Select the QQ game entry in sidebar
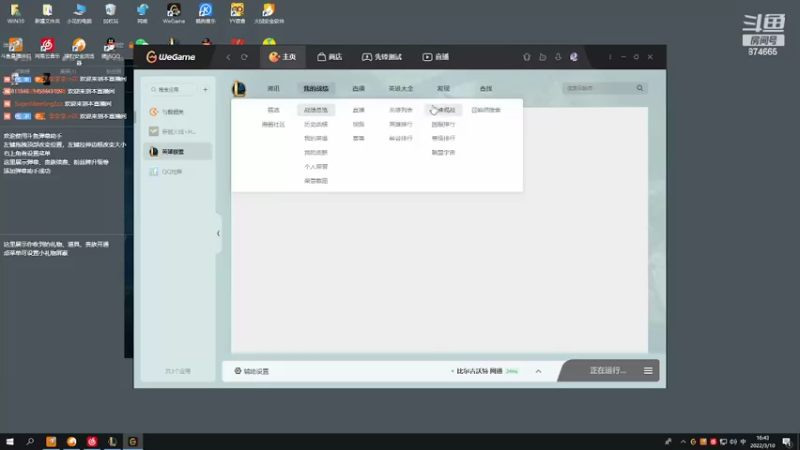This screenshot has height=450, width=800. [x=178, y=171]
